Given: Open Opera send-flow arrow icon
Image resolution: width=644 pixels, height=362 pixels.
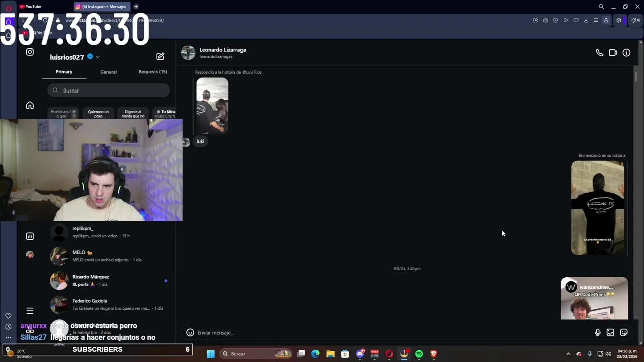Looking at the screenshot, I should [566, 20].
